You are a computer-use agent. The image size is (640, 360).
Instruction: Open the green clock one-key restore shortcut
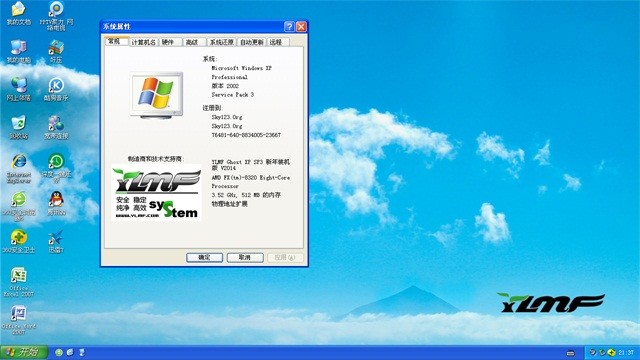pos(56,168)
